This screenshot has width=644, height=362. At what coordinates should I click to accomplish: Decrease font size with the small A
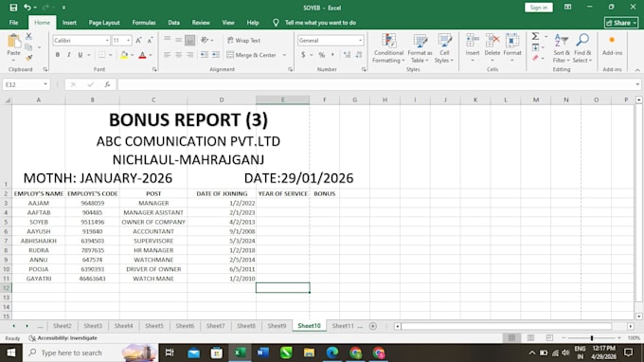pos(150,40)
